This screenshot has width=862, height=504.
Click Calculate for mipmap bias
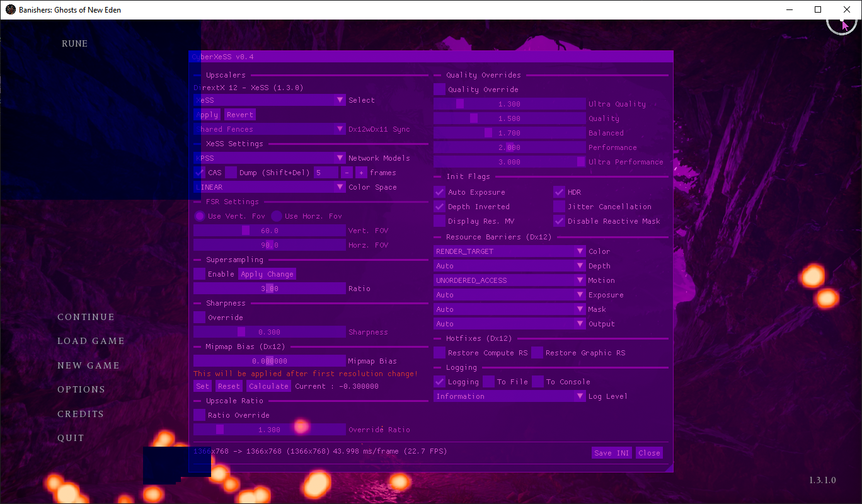pos(268,386)
